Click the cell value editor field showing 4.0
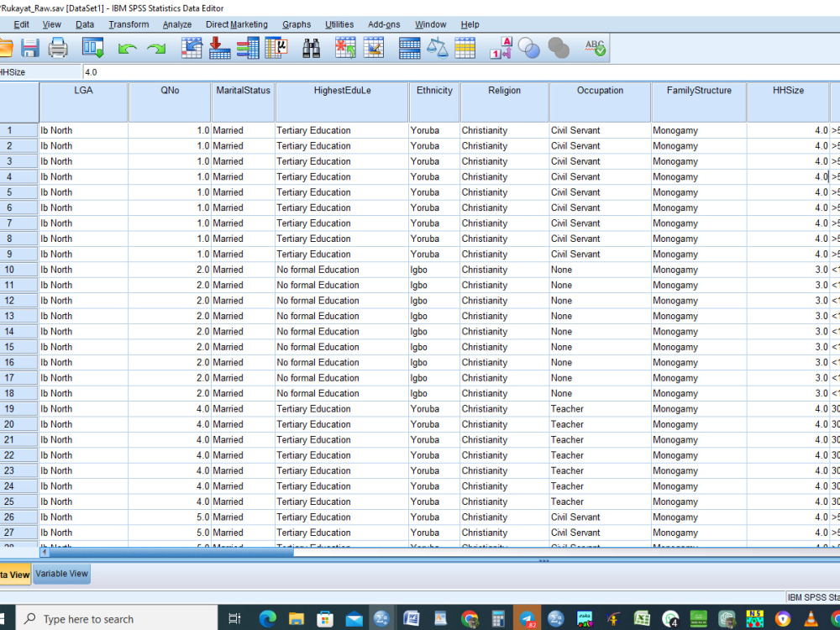 tap(460, 71)
